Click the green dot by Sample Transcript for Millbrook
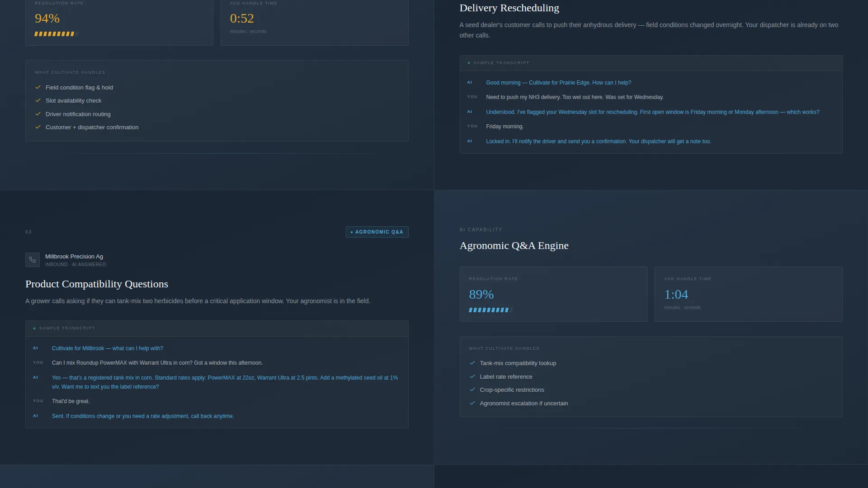868x488 pixels. click(34, 328)
